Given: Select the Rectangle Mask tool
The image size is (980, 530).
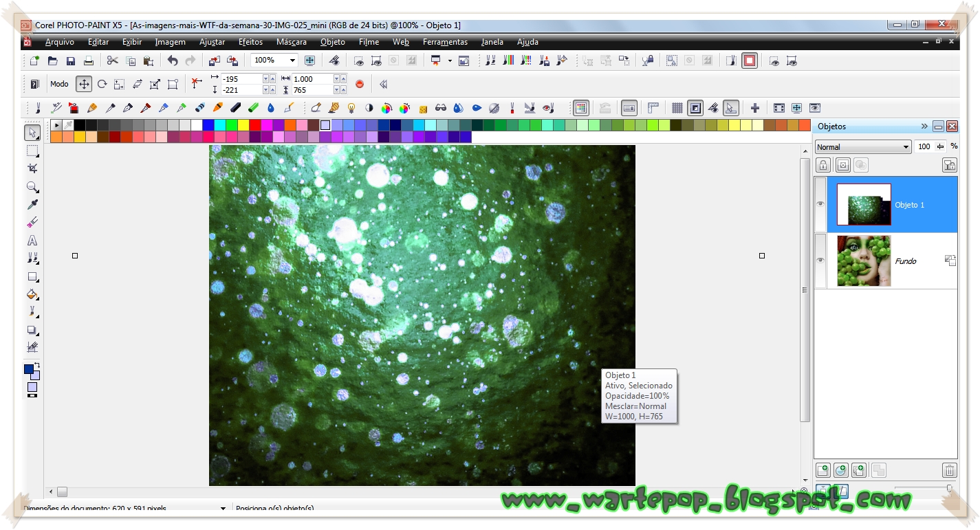Looking at the screenshot, I should [32, 151].
